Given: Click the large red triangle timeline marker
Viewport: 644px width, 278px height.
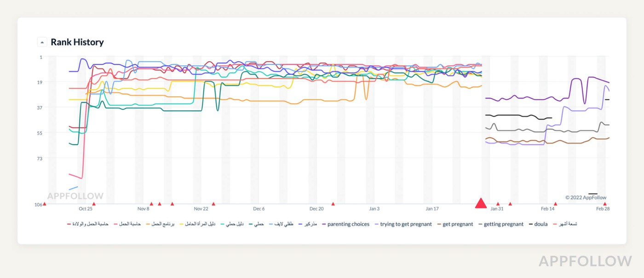Looking at the screenshot, I should (481, 203).
